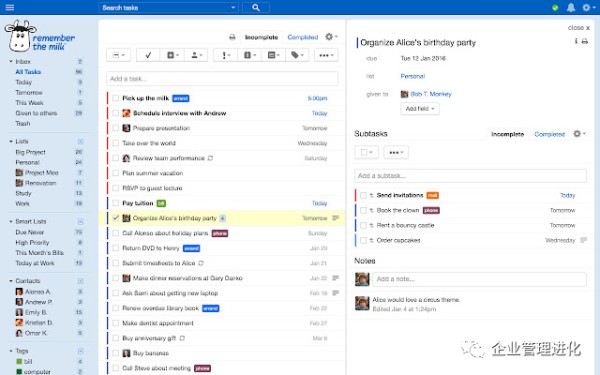Open the Personal list link in details
The height and width of the screenshot is (375, 600).
(x=412, y=76)
